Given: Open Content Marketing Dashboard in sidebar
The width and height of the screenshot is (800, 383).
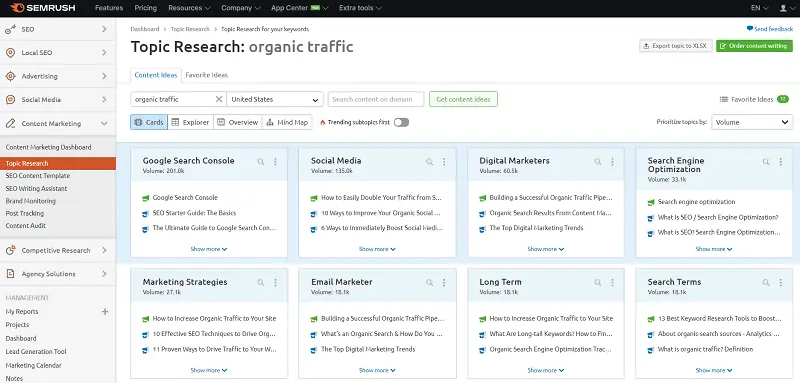Looking at the screenshot, I should 48,147.
